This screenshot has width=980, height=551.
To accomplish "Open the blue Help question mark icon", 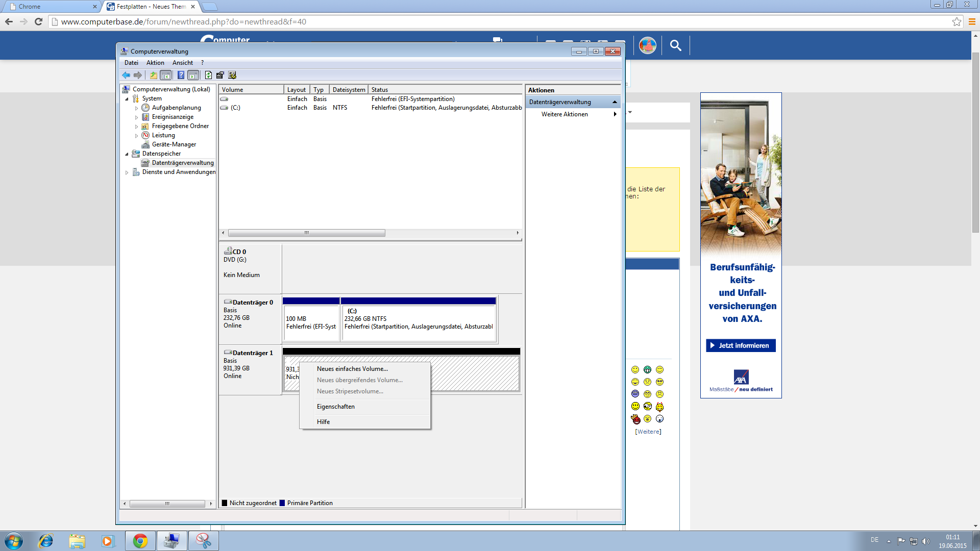I will tap(181, 75).
